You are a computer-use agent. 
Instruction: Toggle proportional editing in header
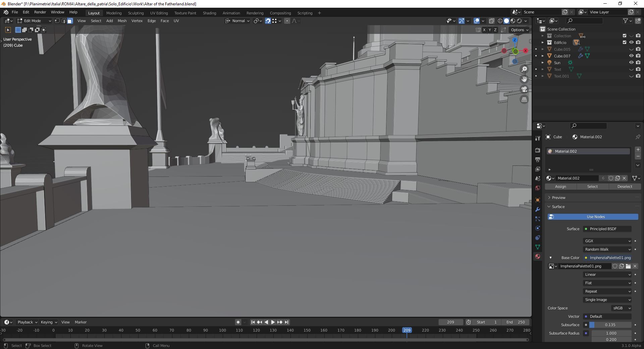[x=287, y=21]
